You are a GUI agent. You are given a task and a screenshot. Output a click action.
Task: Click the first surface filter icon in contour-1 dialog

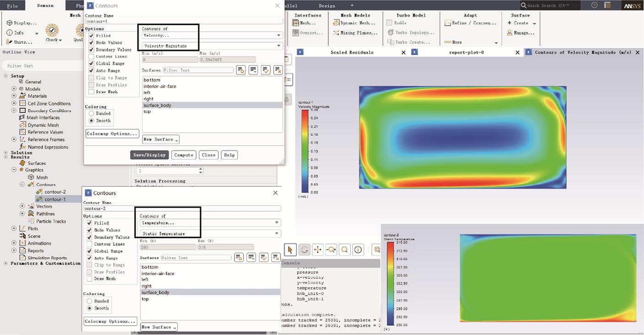point(241,70)
